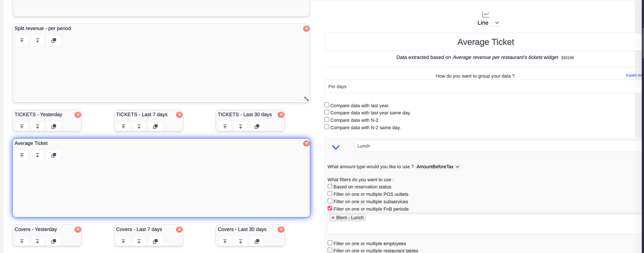Viewport: 644px width, 253px height.
Task: Remove the Blent - Lunch tag
Action: pyautogui.click(x=333, y=218)
